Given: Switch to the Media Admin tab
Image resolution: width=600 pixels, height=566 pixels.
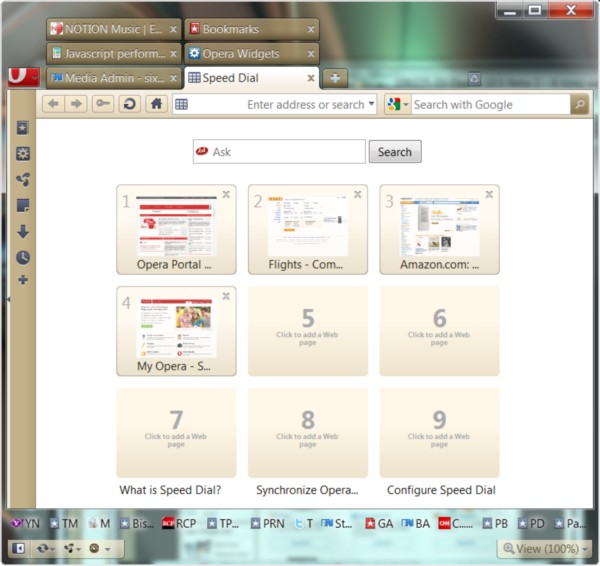Looking at the screenshot, I should tap(114, 78).
